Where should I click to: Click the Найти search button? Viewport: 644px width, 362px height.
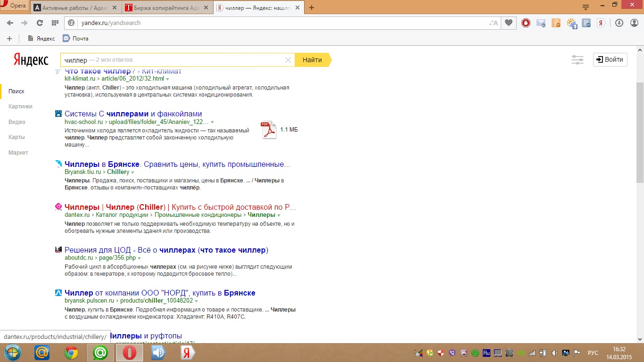[x=313, y=60]
